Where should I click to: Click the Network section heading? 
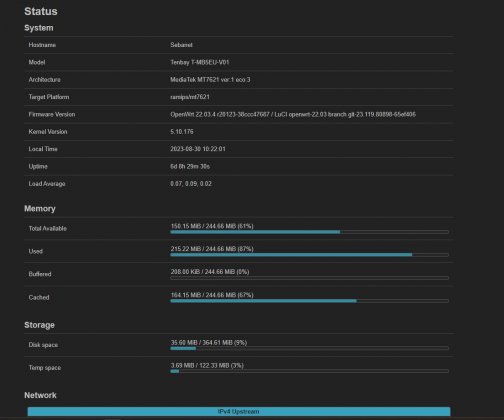pos(40,395)
